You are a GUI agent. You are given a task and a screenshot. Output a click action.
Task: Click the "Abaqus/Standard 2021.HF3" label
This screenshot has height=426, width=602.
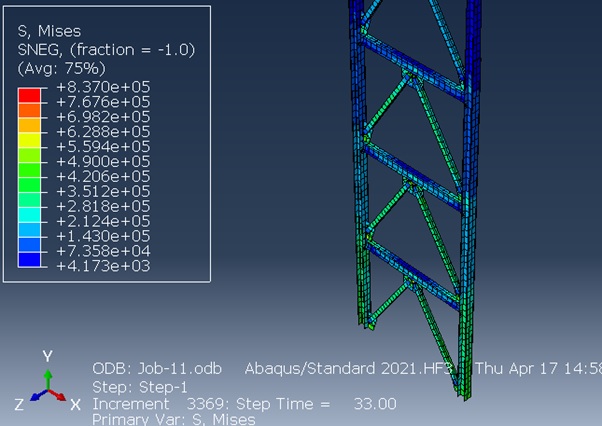click(357, 368)
